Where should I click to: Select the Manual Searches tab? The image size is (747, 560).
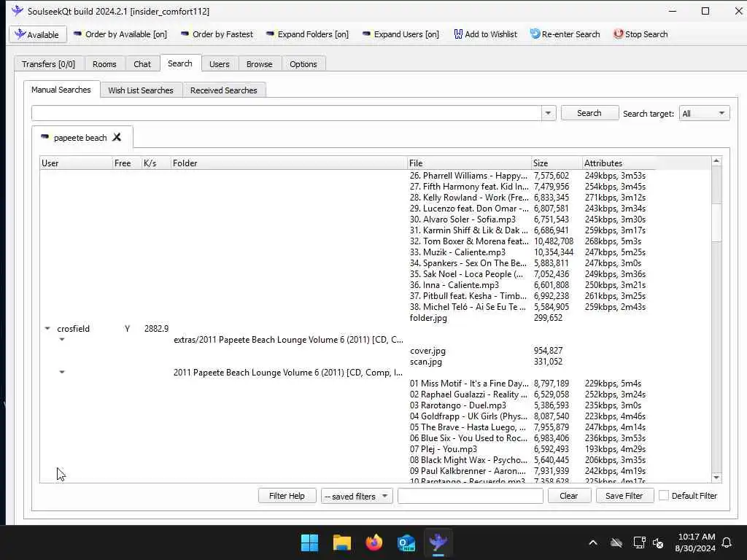tap(61, 90)
